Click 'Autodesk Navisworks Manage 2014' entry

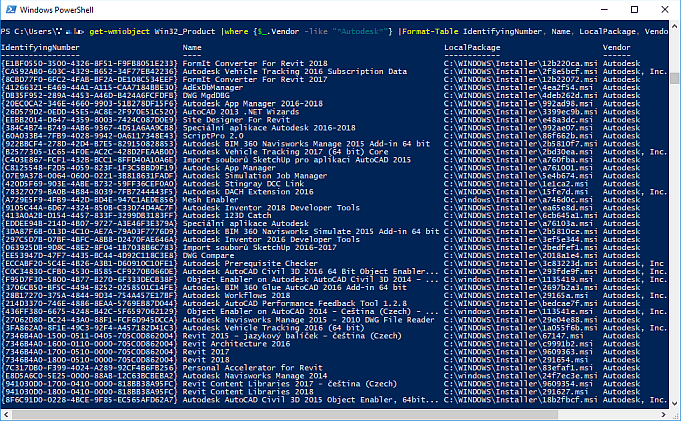[255, 376]
